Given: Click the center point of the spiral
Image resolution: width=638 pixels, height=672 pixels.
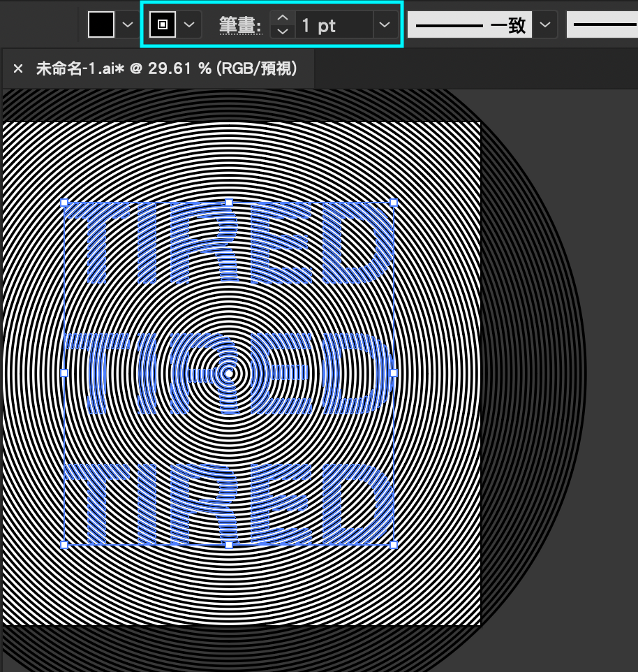Looking at the screenshot, I should (229, 374).
